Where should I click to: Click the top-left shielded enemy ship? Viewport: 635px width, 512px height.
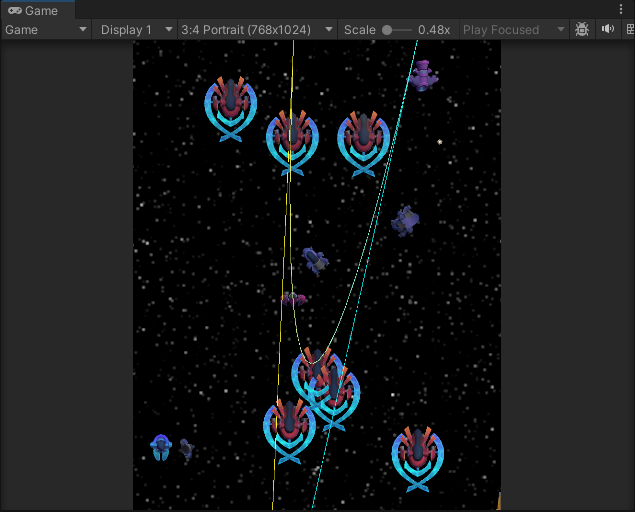(x=231, y=106)
